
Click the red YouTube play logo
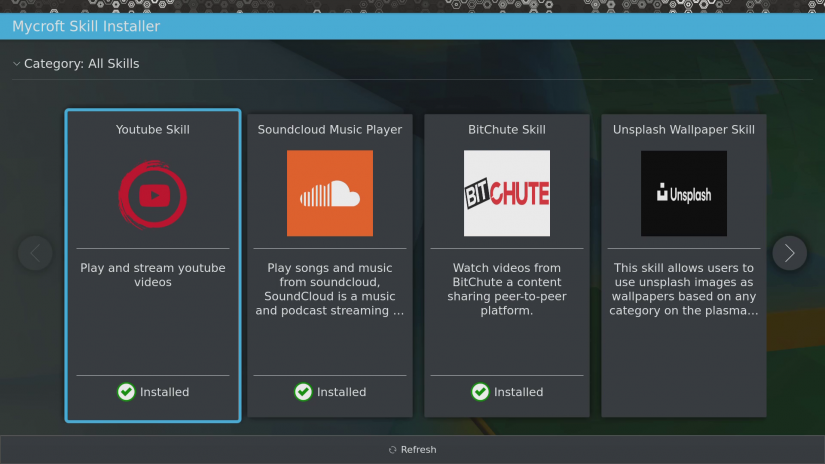pos(153,195)
